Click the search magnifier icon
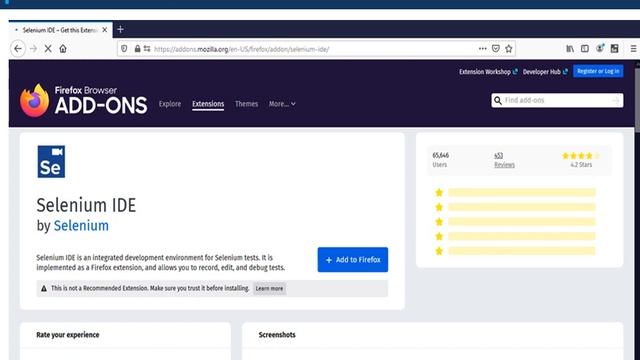The height and width of the screenshot is (360, 640). (x=498, y=100)
